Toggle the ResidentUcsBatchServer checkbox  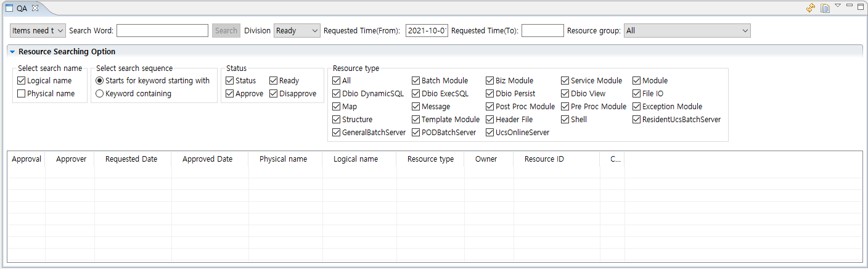[x=637, y=120]
